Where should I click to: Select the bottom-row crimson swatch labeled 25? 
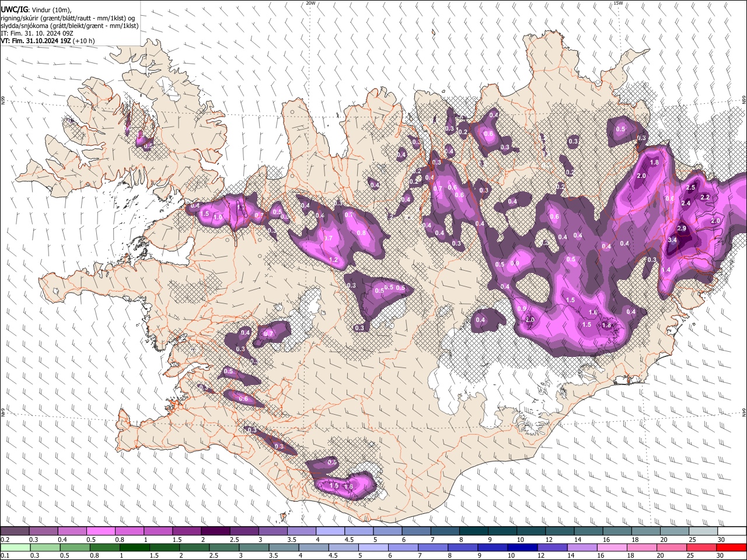pyautogui.click(x=702, y=547)
